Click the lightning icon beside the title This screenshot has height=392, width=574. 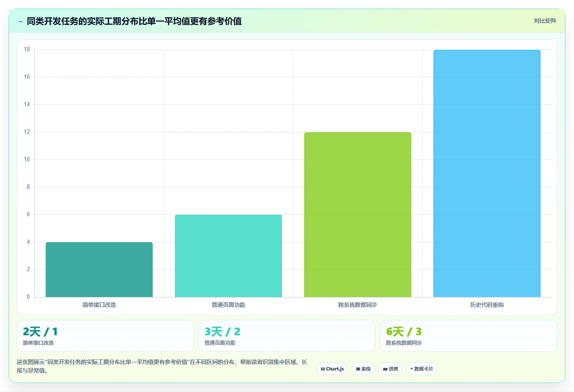(20, 21)
